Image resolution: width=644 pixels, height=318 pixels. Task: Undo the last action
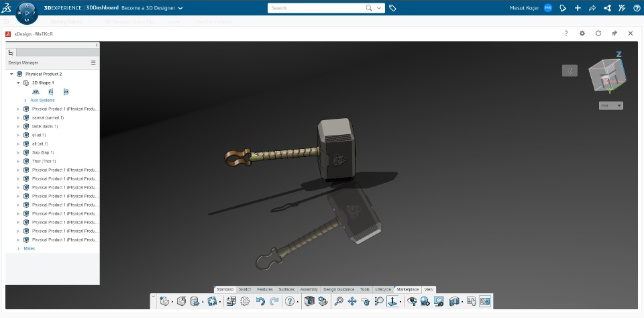click(x=260, y=302)
